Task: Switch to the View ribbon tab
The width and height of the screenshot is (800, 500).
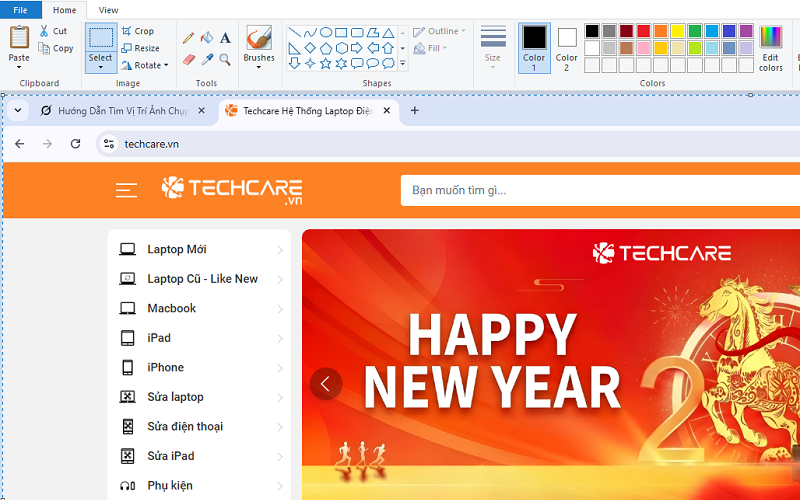Action: [x=108, y=10]
